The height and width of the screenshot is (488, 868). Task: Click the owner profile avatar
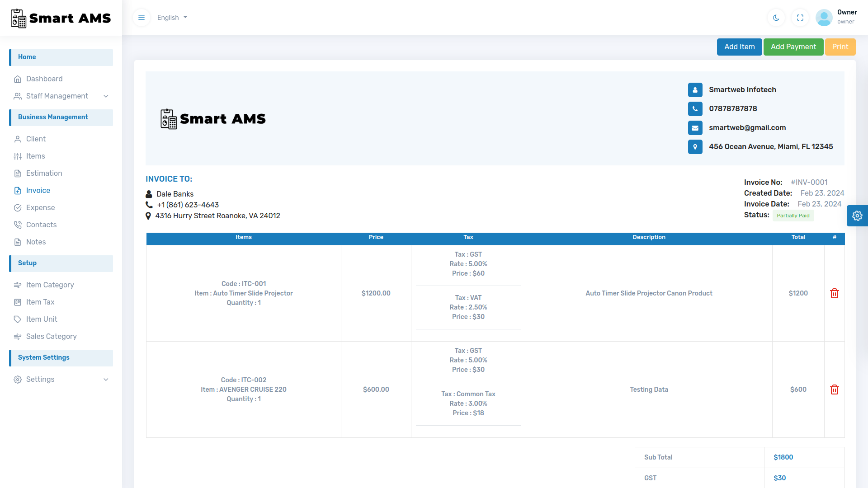tap(824, 18)
